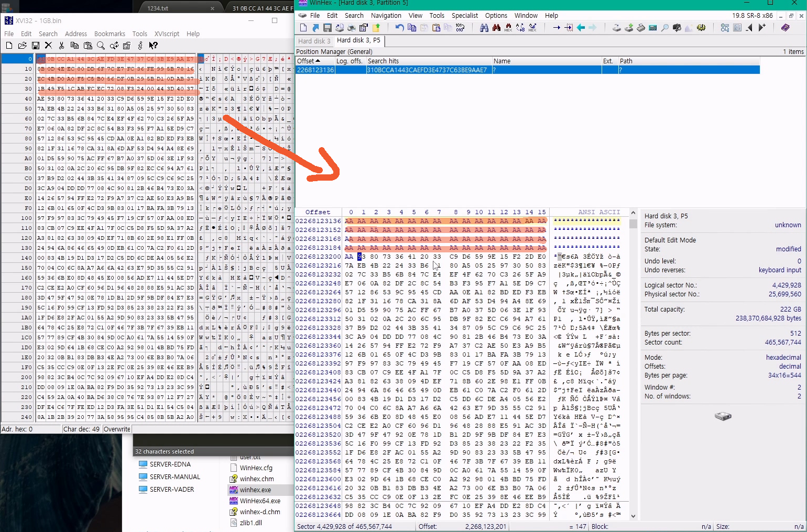Open the XVIscript menu in XVI32

(167, 34)
